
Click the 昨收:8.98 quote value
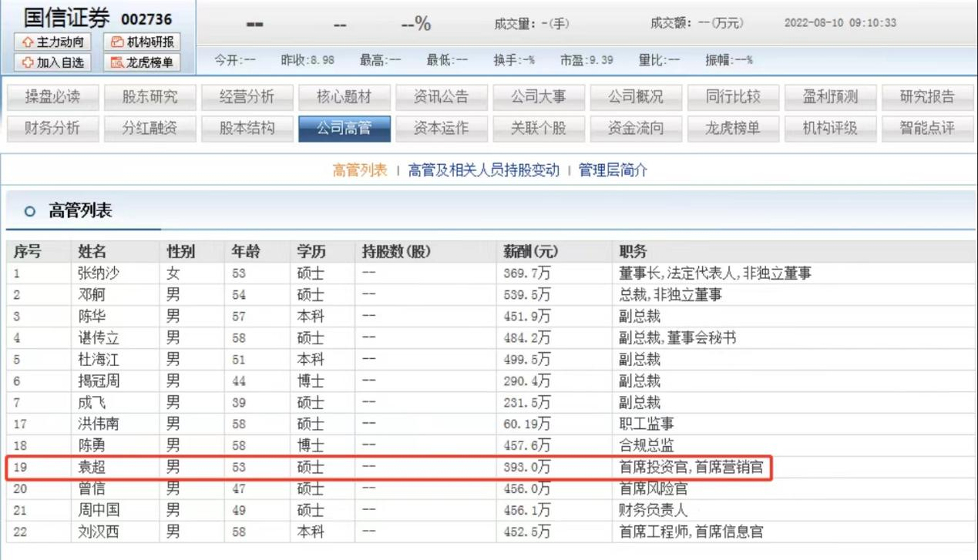[x=308, y=60]
